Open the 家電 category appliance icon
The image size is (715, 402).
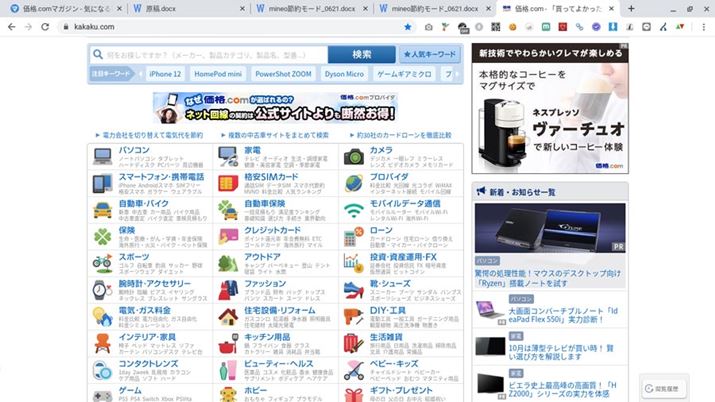[228, 156]
